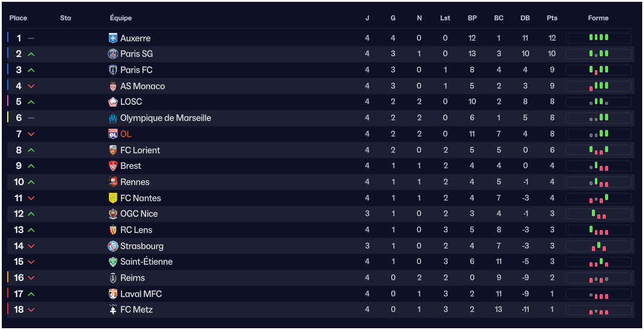The height and width of the screenshot is (330, 644).
Task: Click the Paris SG club badge
Action: (x=113, y=54)
